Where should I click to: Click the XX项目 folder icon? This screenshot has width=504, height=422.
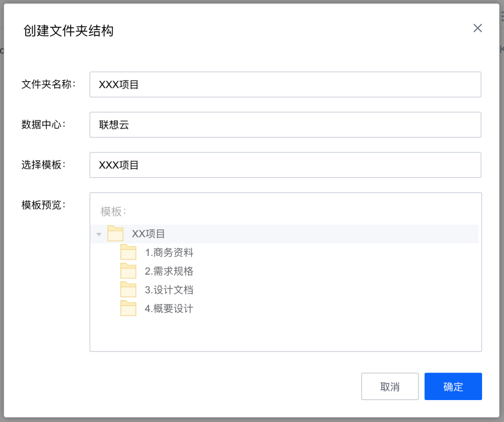click(115, 233)
